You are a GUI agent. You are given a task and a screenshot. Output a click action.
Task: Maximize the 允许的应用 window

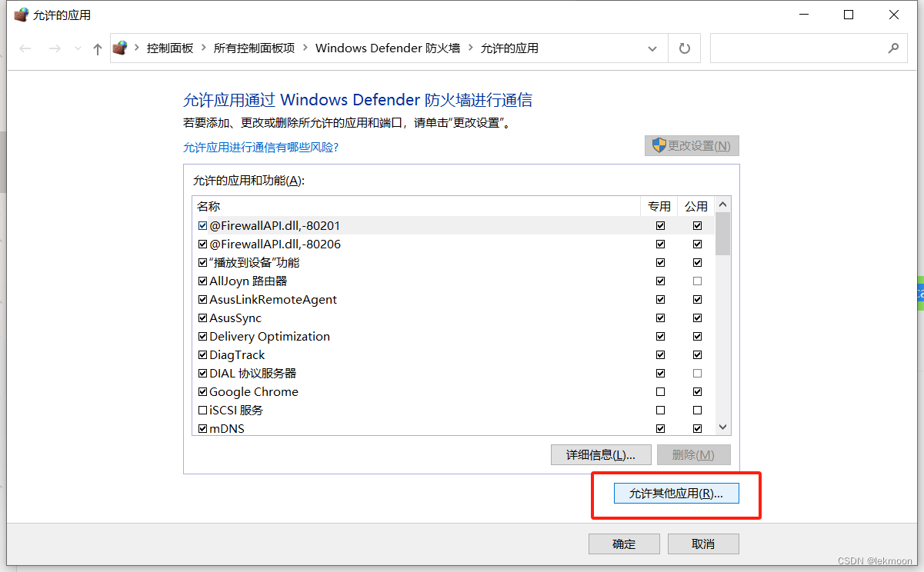click(849, 15)
